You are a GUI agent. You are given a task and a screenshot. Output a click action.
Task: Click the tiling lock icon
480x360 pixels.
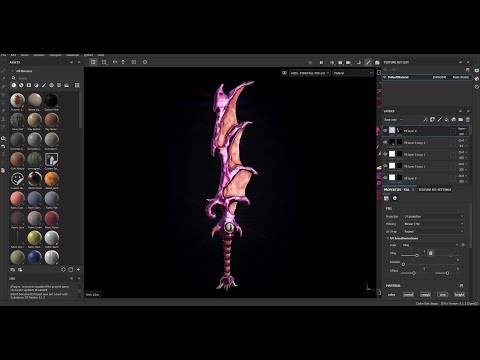click(x=430, y=253)
